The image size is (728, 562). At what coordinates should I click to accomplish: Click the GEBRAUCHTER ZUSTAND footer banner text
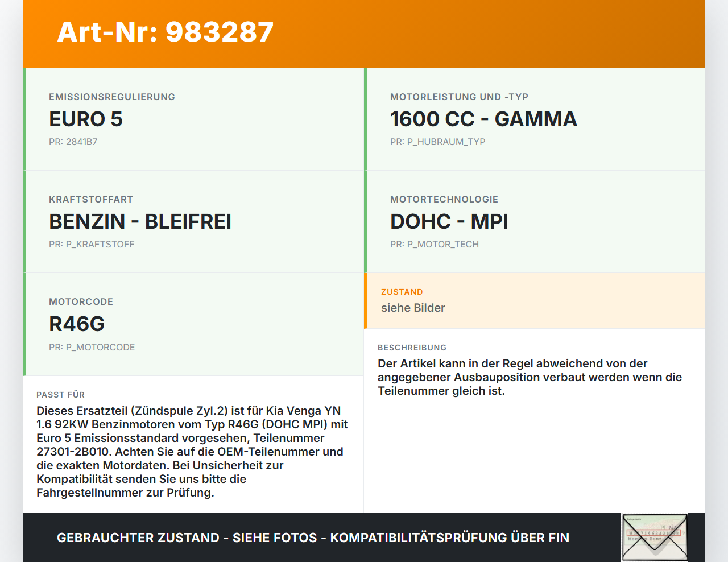pyautogui.click(x=313, y=538)
